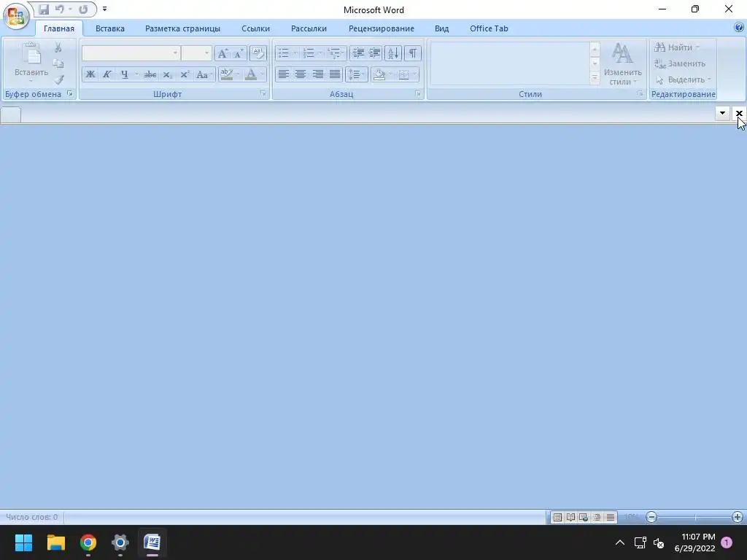The image size is (747, 560).
Task: Open the Выделить dropdown
Action: [x=683, y=79]
